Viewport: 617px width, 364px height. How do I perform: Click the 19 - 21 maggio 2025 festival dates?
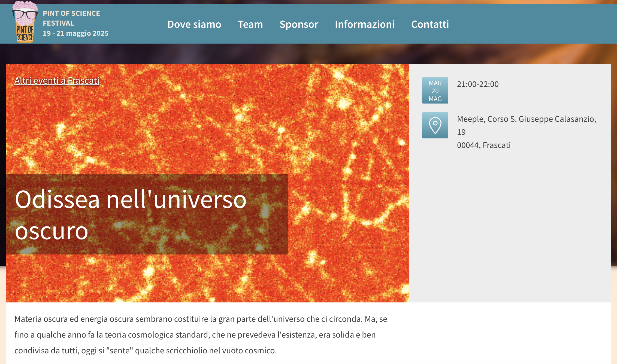pyautogui.click(x=75, y=33)
